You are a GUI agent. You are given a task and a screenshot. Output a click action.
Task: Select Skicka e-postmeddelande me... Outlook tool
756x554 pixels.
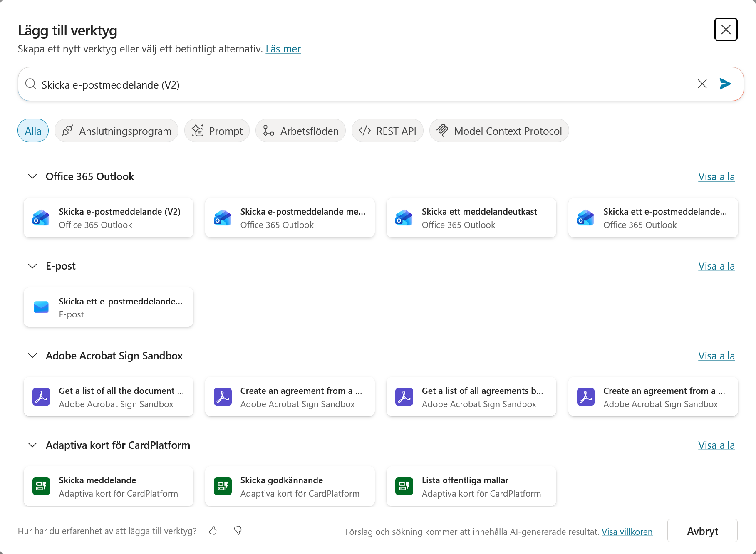[x=290, y=218]
